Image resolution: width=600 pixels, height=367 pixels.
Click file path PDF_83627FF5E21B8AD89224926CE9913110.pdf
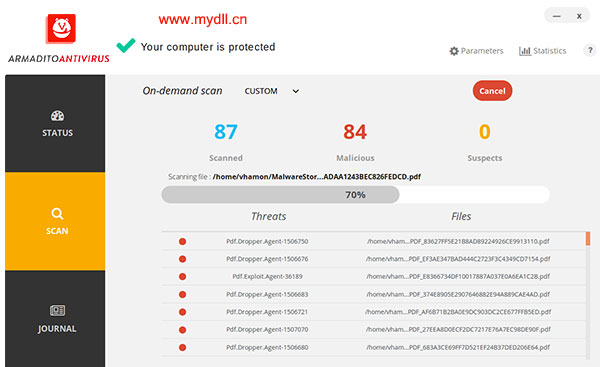(x=458, y=241)
